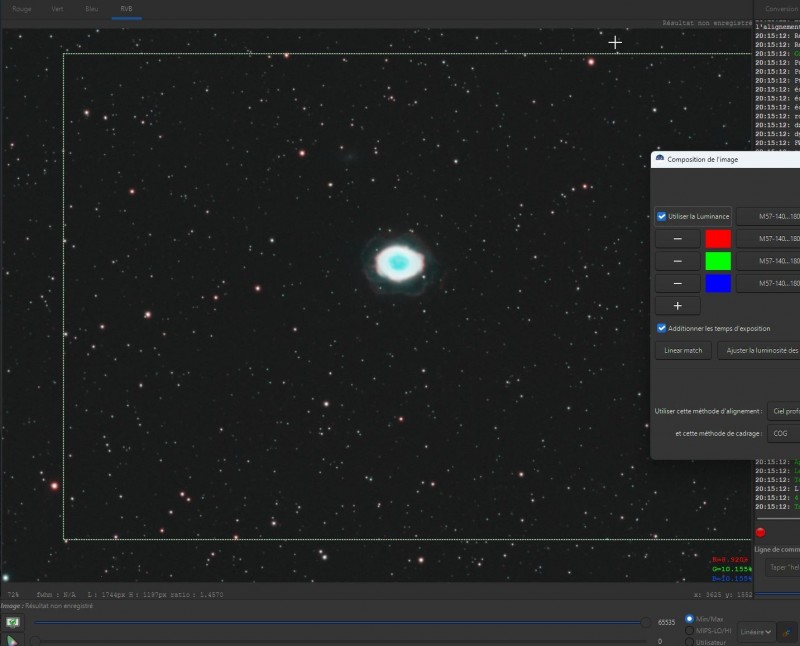Remove the green layer with minus button
This screenshot has width=800, height=646.
click(678, 261)
